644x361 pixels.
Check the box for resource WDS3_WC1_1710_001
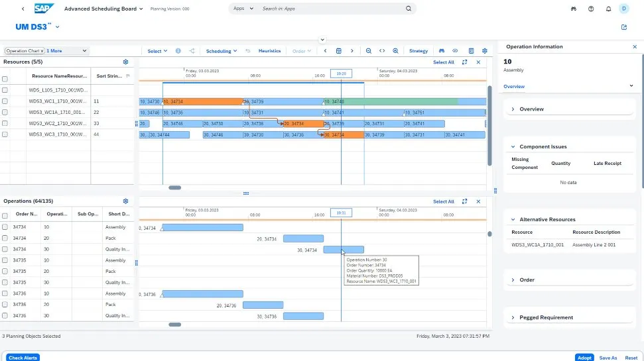5,101
